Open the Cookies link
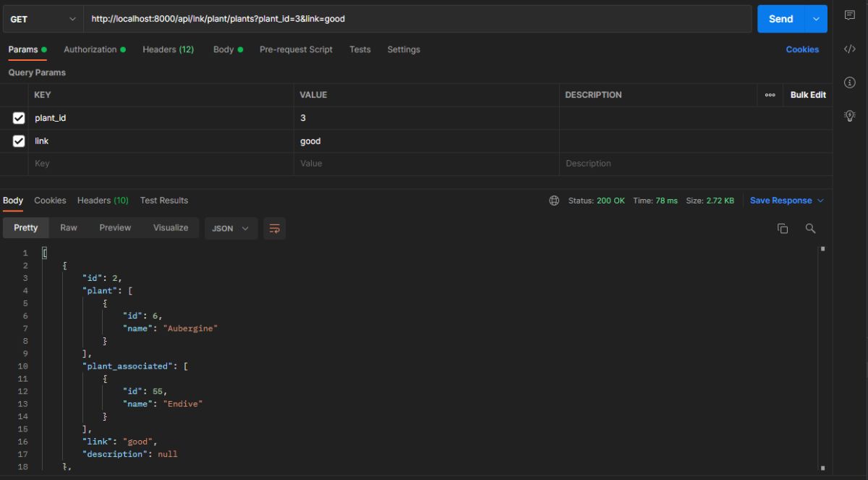868x480 pixels. (x=802, y=50)
